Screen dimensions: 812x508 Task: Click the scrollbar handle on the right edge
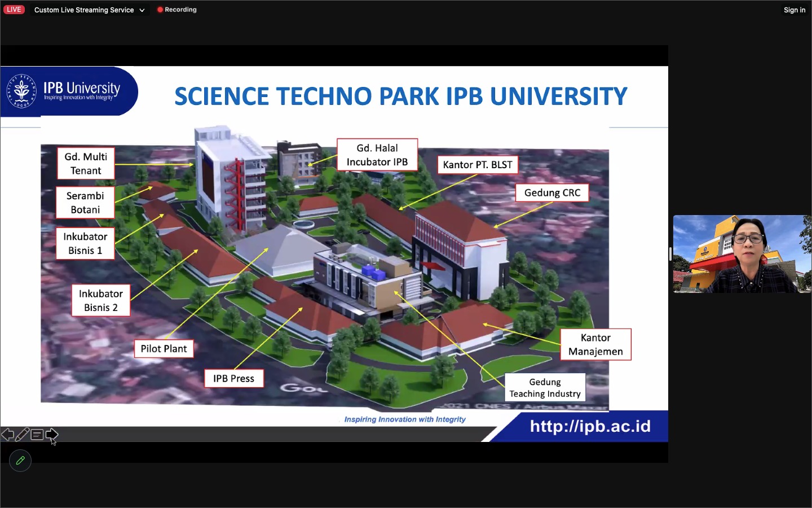(670, 254)
